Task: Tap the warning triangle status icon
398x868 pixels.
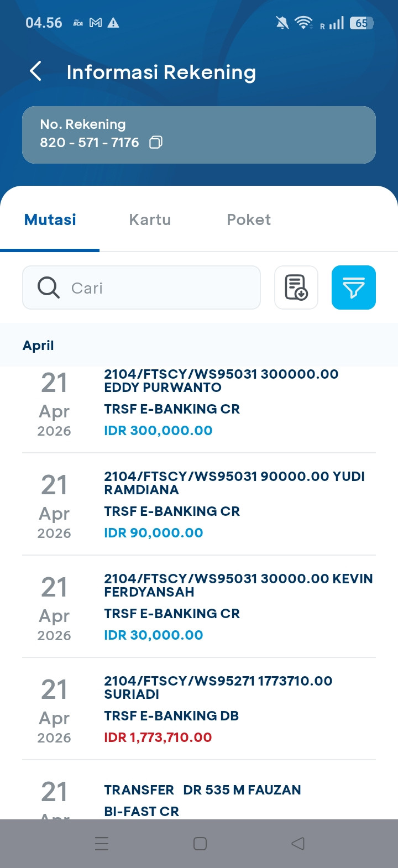Action: [113, 23]
